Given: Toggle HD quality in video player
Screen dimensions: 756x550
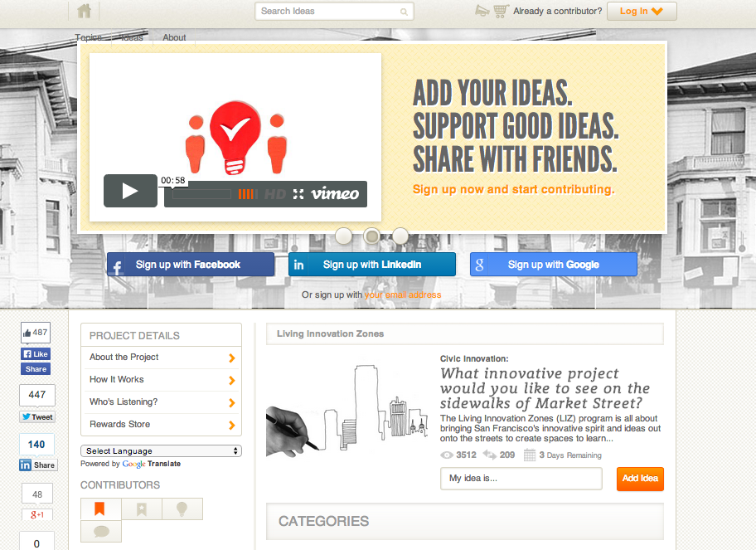Looking at the screenshot, I should pos(275,194).
